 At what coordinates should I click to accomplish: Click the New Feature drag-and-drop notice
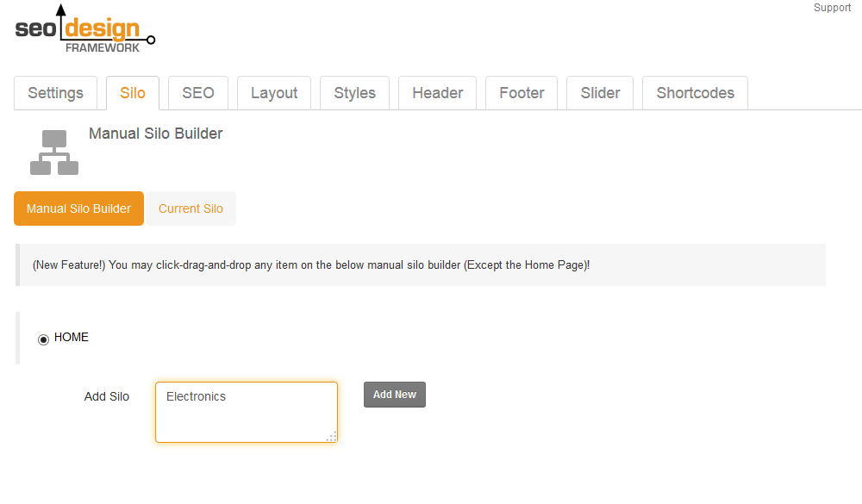click(421, 264)
